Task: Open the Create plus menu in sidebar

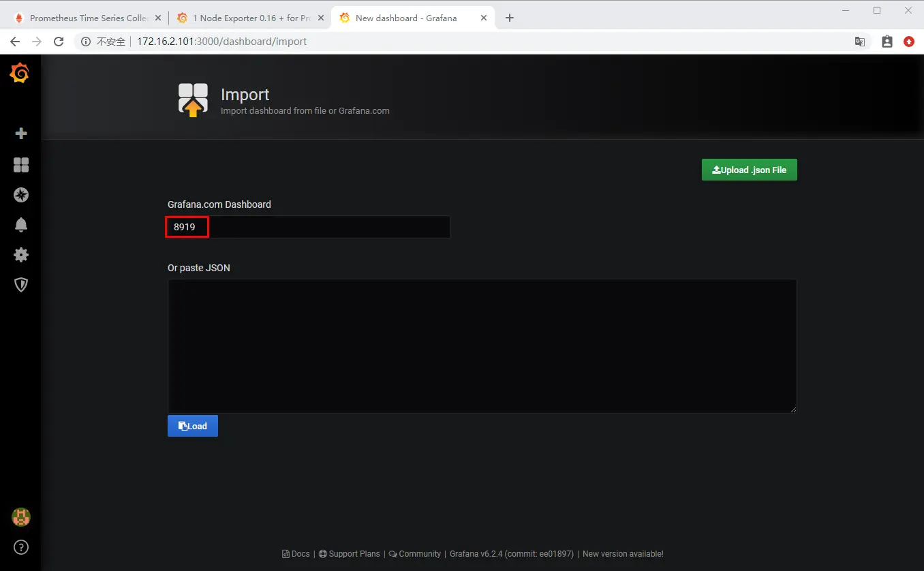Action: (21, 134)
